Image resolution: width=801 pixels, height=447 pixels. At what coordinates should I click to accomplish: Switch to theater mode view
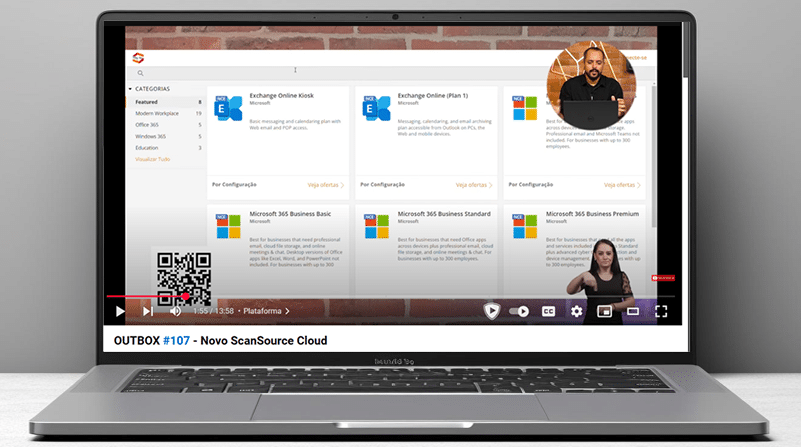click(632, 311)
